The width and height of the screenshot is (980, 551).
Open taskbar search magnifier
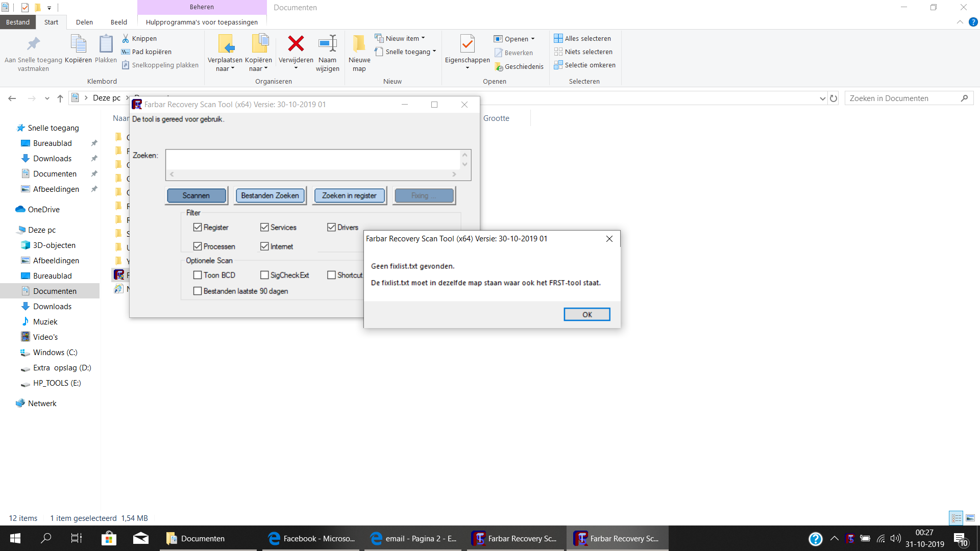coord(46,538)
